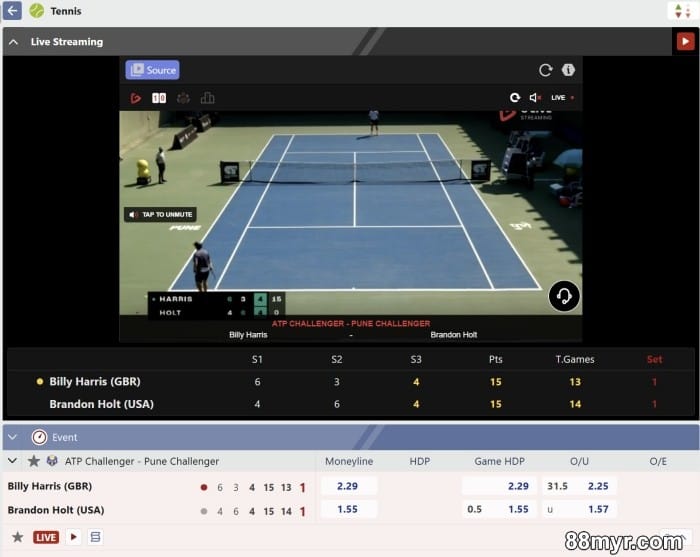
Task: Refresh the stream with the circular arrow
Action: [545, 70]
